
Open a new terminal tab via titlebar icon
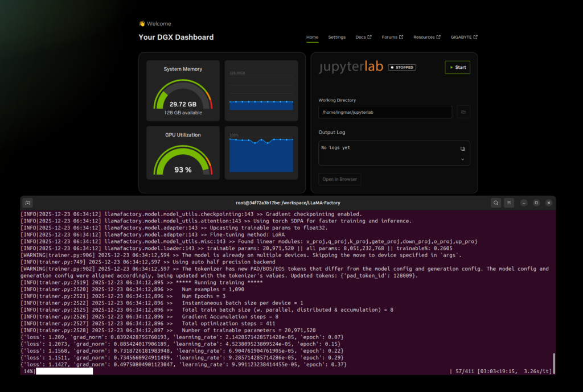point(28,203)
